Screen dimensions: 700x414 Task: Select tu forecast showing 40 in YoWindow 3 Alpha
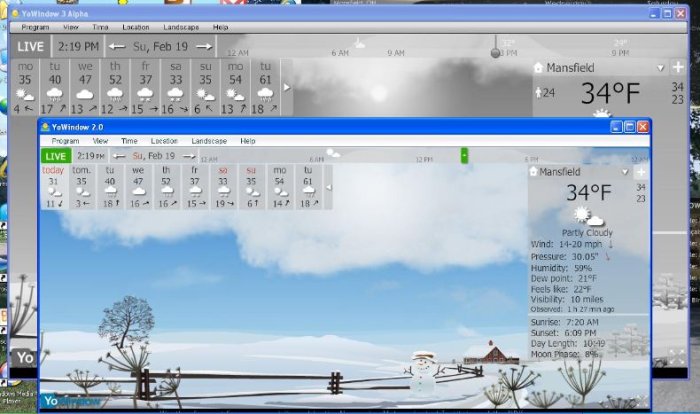[x=54, y=88]
